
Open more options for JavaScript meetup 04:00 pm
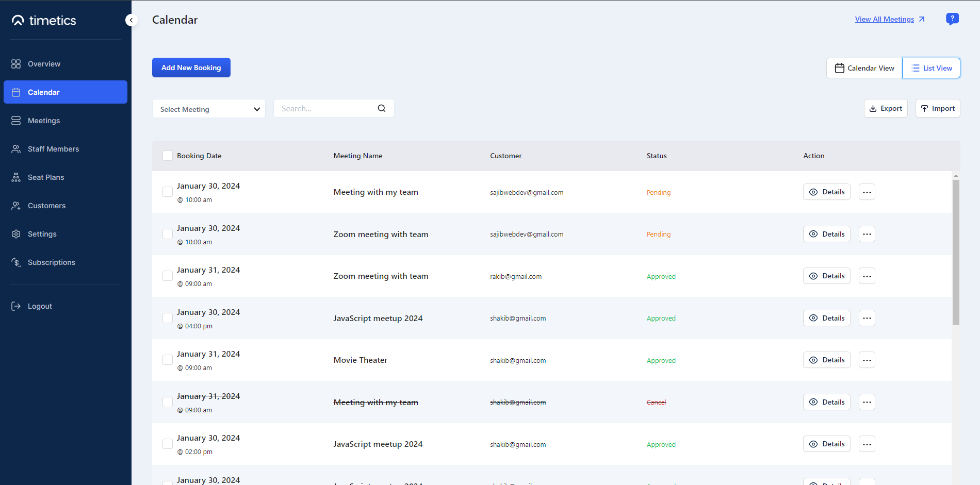pos(867,318)
